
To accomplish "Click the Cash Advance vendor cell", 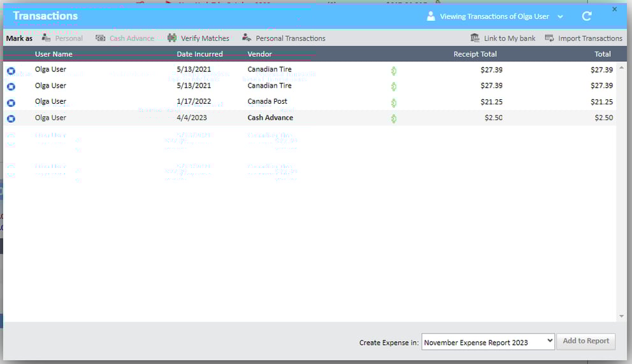I will click(x=270, y=118).
